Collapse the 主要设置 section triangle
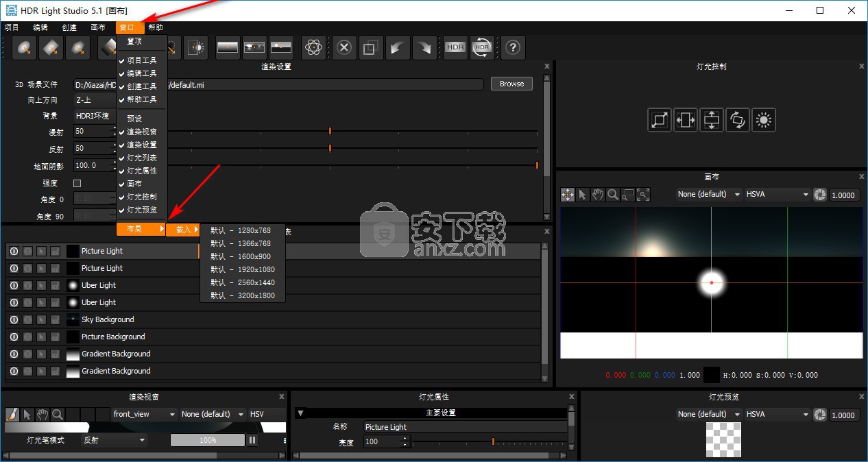This screenshot has width=868, height=462. point(301,413)
